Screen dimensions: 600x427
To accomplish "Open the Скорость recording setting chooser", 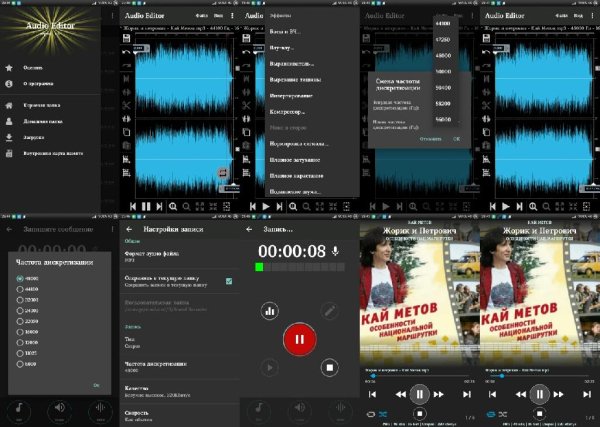I will click(180, 416).
